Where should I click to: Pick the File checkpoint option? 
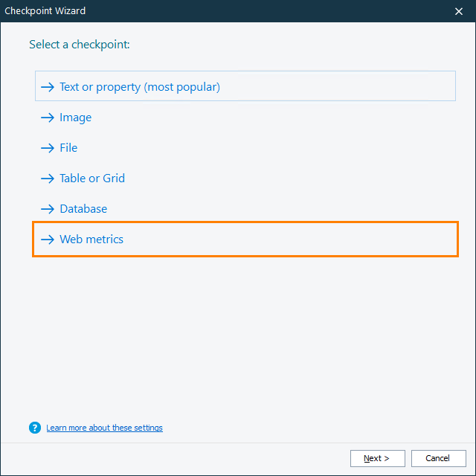(x=68, y=148)
